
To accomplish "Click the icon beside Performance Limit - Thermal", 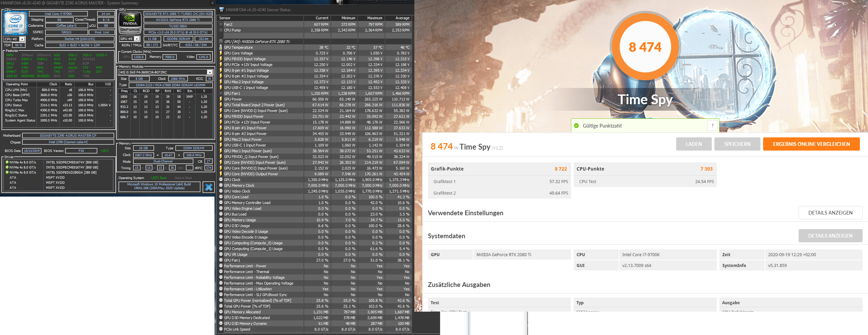I will point(221,272).
